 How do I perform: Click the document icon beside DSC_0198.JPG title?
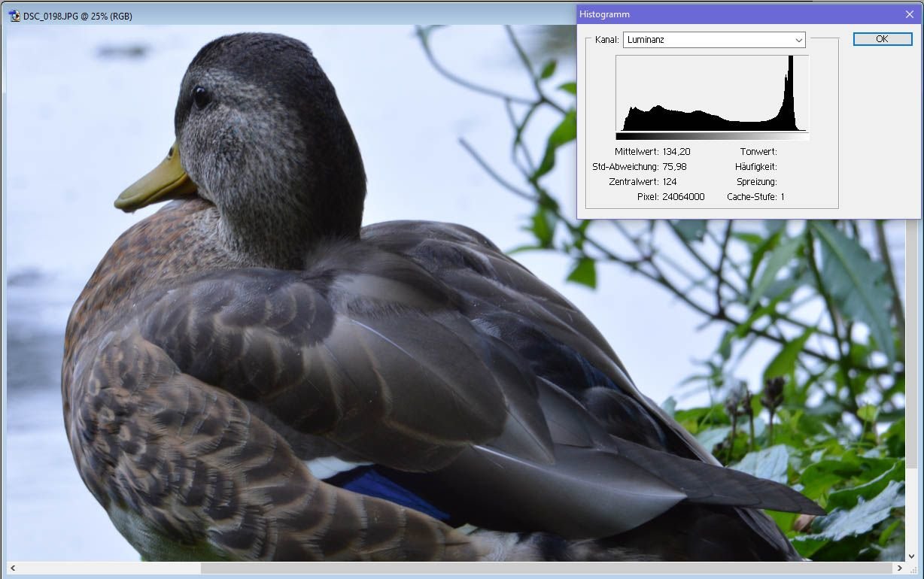click(14, 16)
